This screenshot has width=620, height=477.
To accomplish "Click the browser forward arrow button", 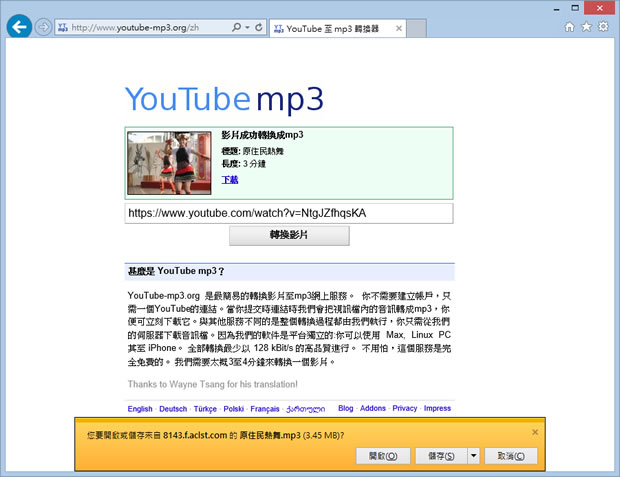I will point(43,28).
